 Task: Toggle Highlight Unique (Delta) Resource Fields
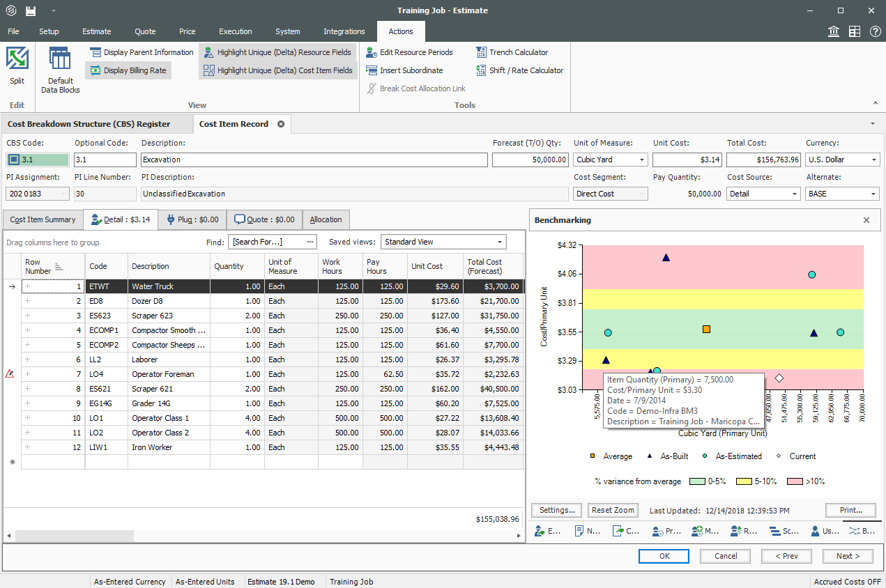277,52
